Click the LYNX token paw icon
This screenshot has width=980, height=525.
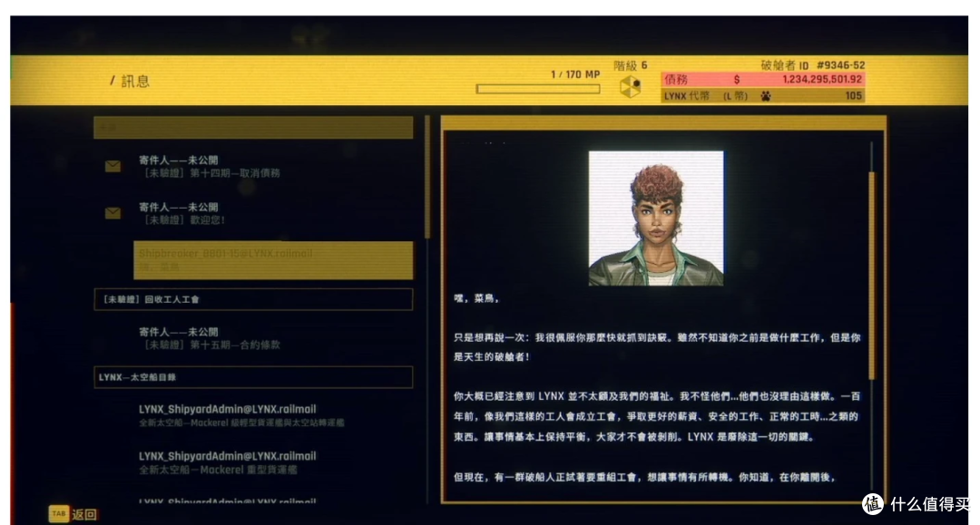pyautogui.click(x=766, y=96)
